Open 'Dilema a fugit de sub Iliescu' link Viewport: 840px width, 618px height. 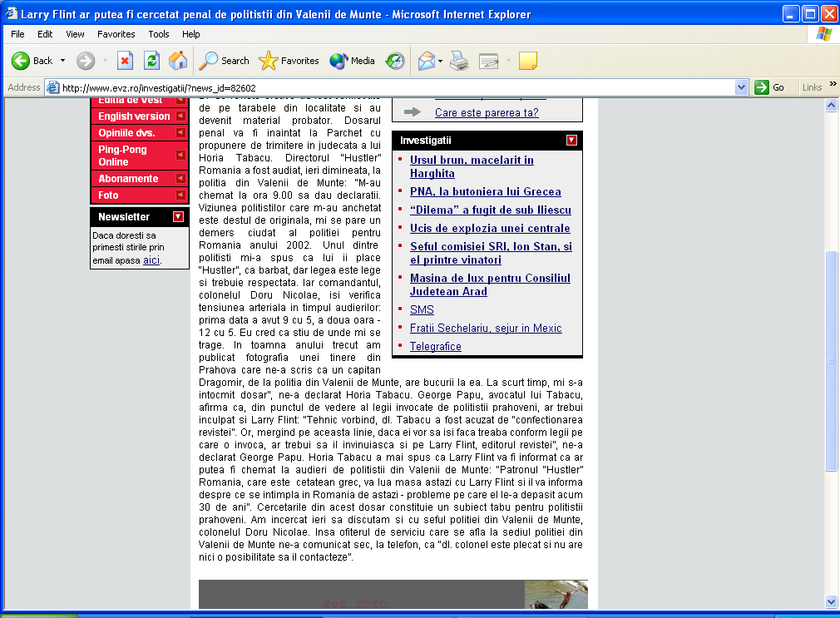pyautogui.click(x=490, y=210)
